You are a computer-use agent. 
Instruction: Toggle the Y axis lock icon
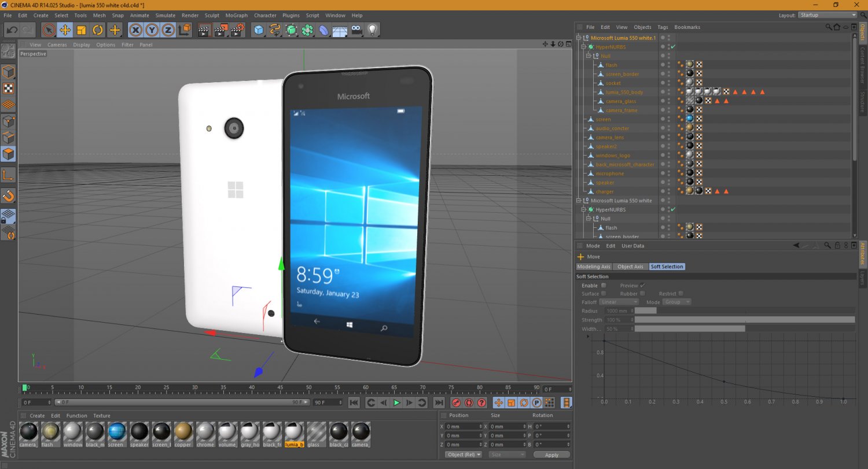click(152, 30)
